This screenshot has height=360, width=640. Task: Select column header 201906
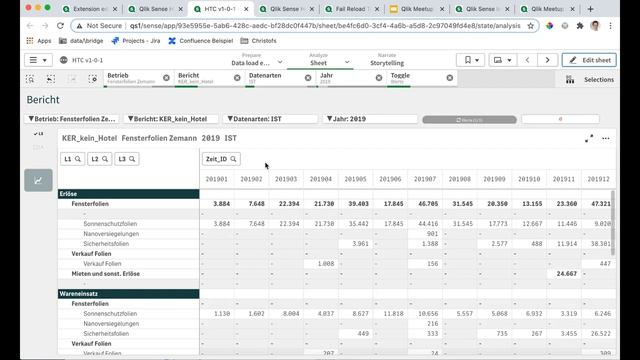point(390,179)
